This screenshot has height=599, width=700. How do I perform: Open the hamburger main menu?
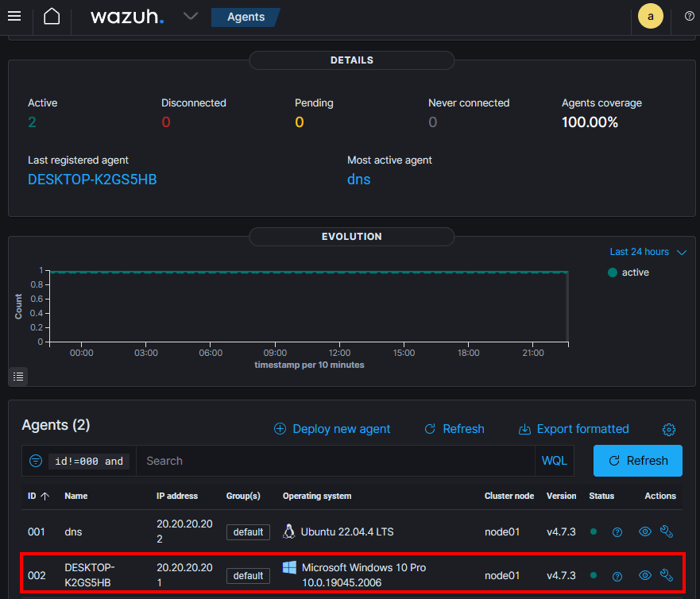tap(14, 17)
